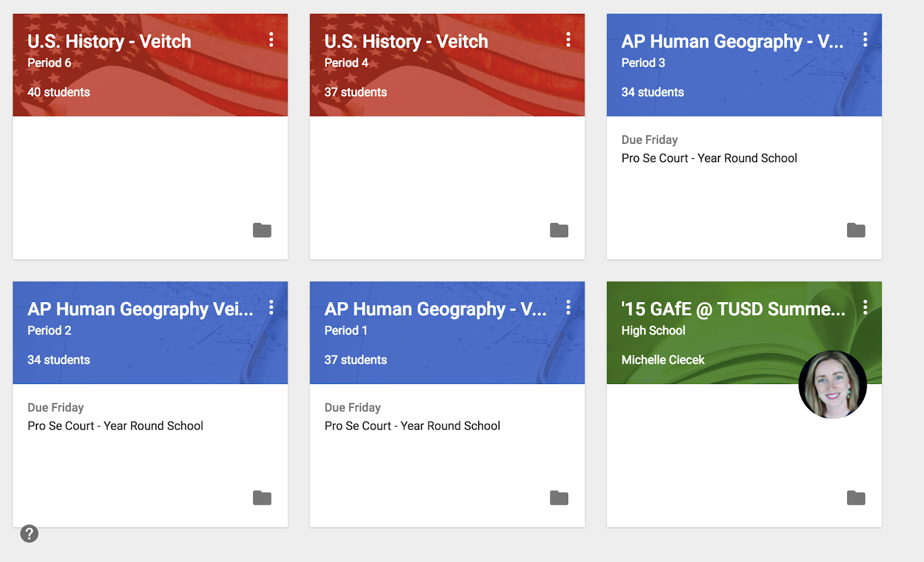This screenshot has width=924, height=562.
Task: Open Period 2 Pro Se Court assignment
Action: (x=115, y=426)
